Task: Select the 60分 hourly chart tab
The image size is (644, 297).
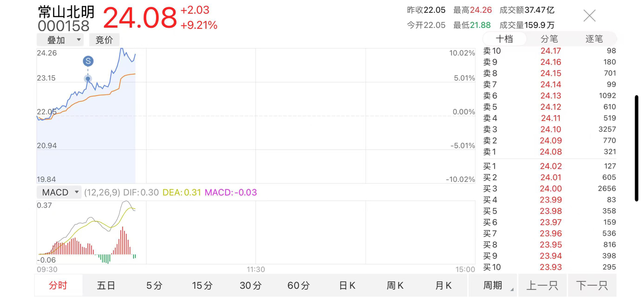Action: click(x=298, y=285)
